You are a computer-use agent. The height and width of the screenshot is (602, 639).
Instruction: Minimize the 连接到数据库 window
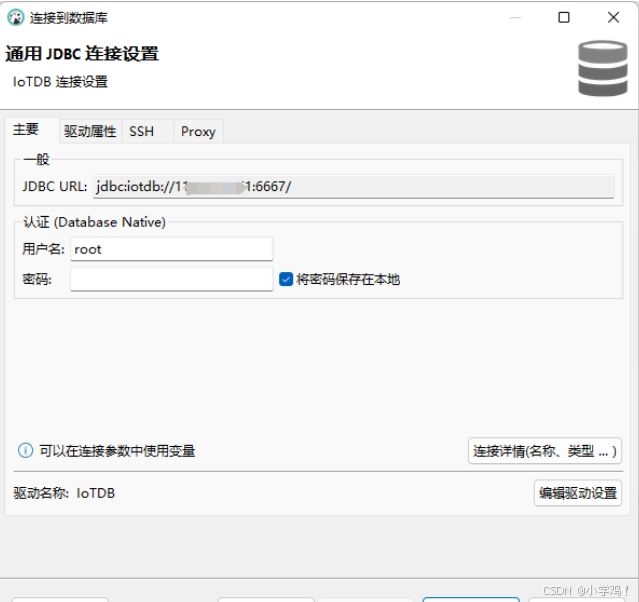click(515, 18)
